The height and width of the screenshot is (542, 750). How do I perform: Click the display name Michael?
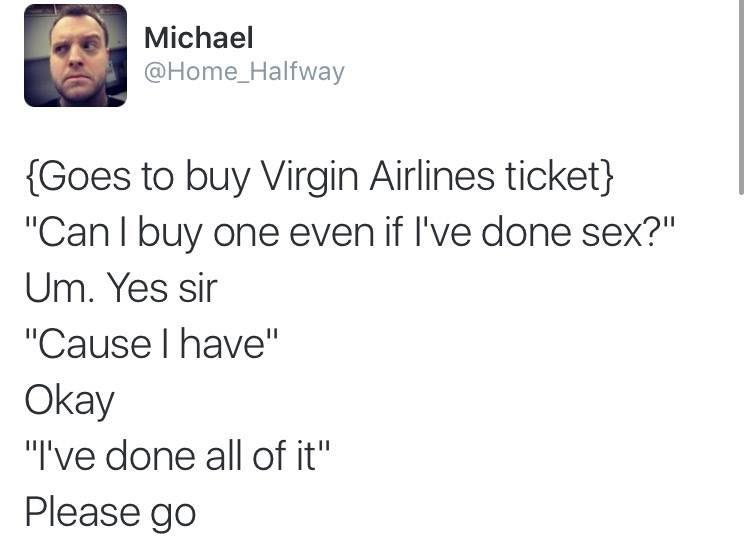tap(199, 37)
